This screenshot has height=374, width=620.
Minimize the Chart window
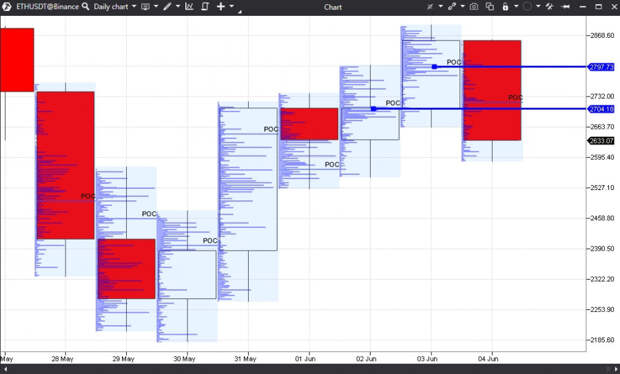tap(582, 7)
